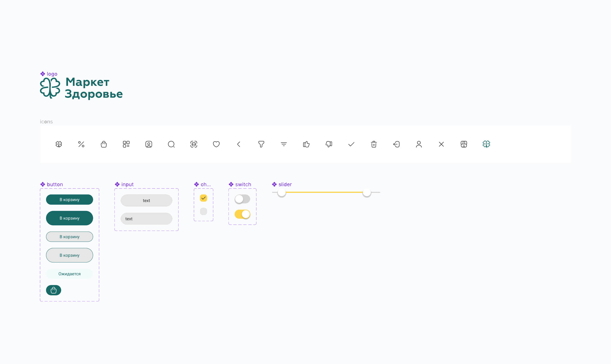Click the green clover icon in icon row

[486, 144]
